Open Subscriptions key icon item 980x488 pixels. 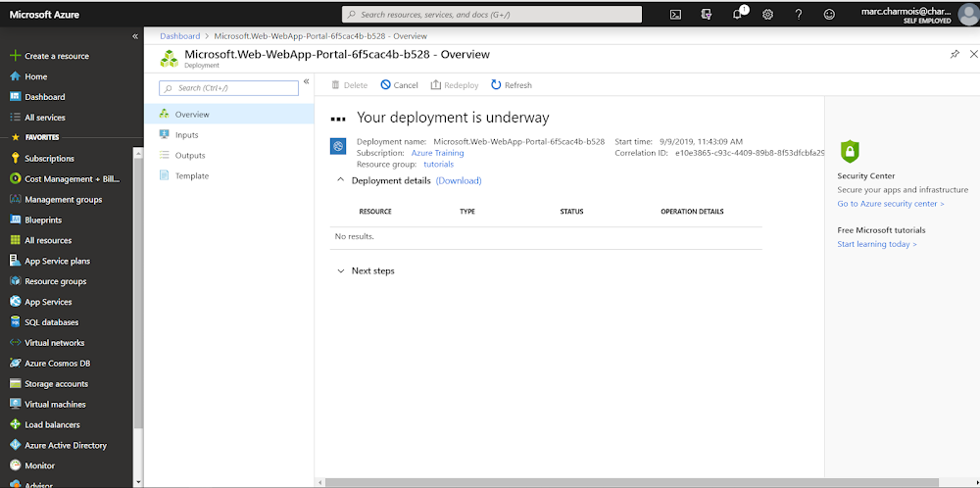point(42,159)
